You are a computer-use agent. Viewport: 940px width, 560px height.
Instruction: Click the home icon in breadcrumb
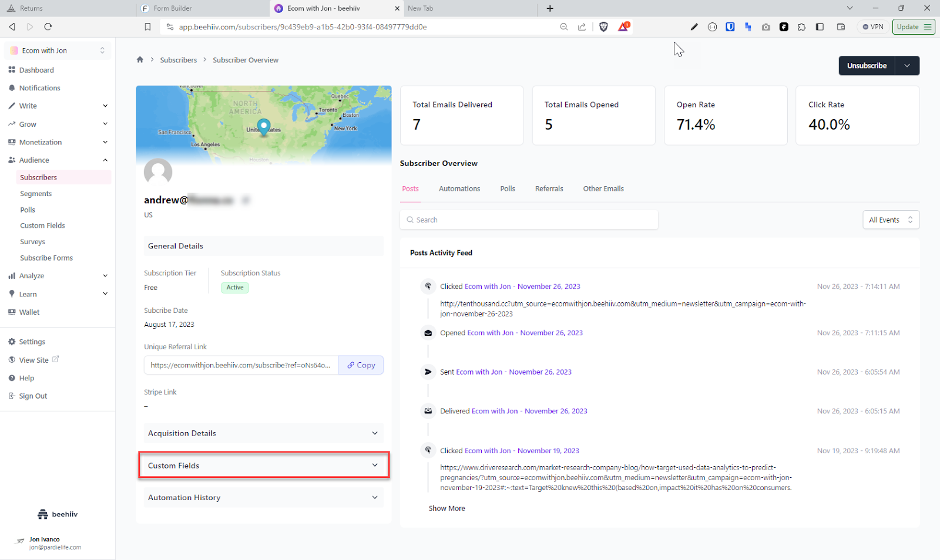pyautogui.click(x=140, y=60)
